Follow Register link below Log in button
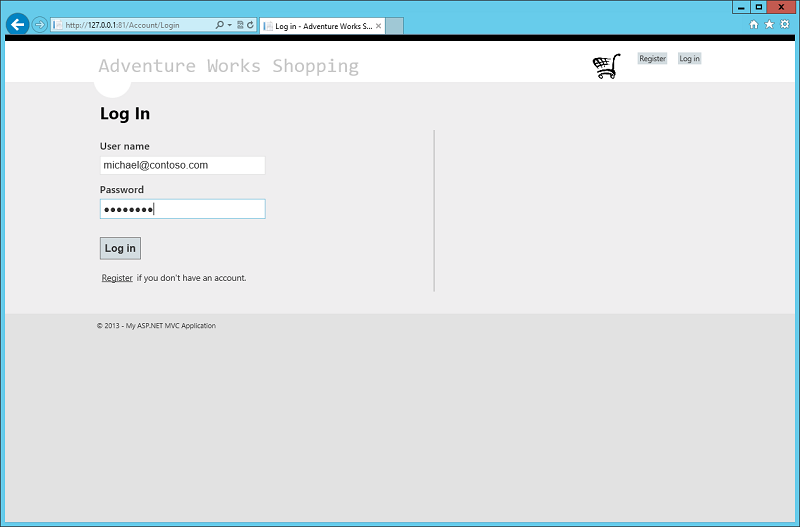This screenshot has height=527, width=800. pos(117,278)
